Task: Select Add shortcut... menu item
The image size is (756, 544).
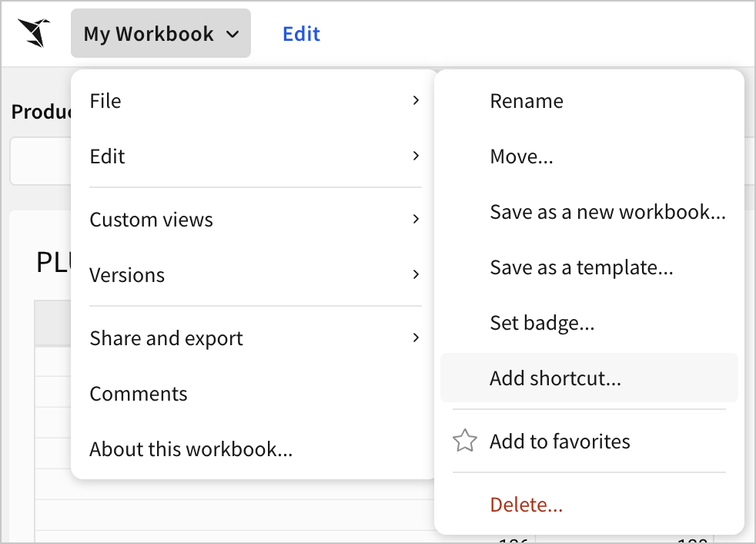Action: (x=555, y=378)
